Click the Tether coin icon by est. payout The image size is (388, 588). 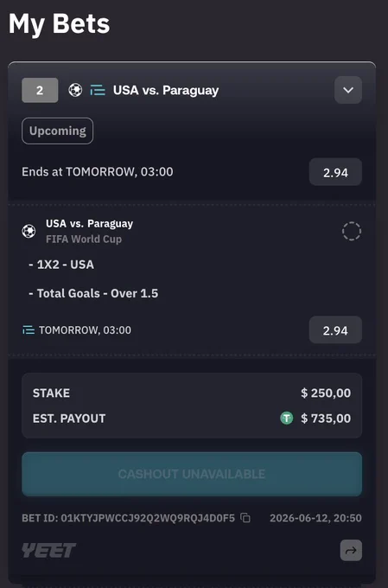click(x=287, y=418)
